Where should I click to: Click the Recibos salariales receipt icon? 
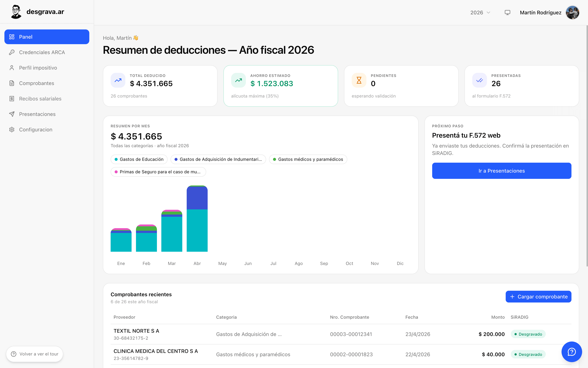(x=12, y=99)
